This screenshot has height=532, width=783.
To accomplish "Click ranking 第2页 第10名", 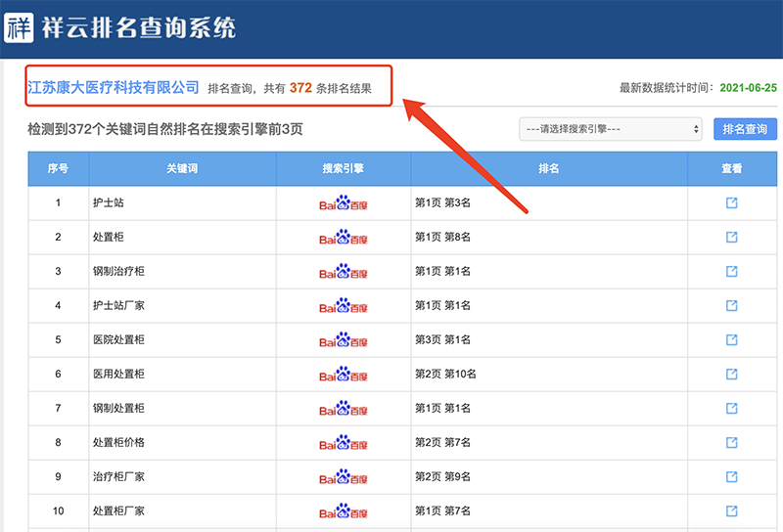I will click(x=445, y=374).
